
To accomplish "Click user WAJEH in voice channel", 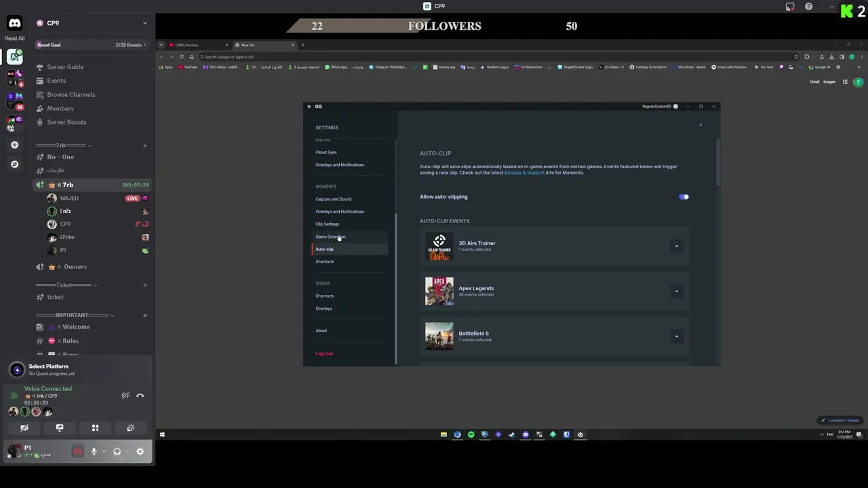I will [x=69, y=199].
